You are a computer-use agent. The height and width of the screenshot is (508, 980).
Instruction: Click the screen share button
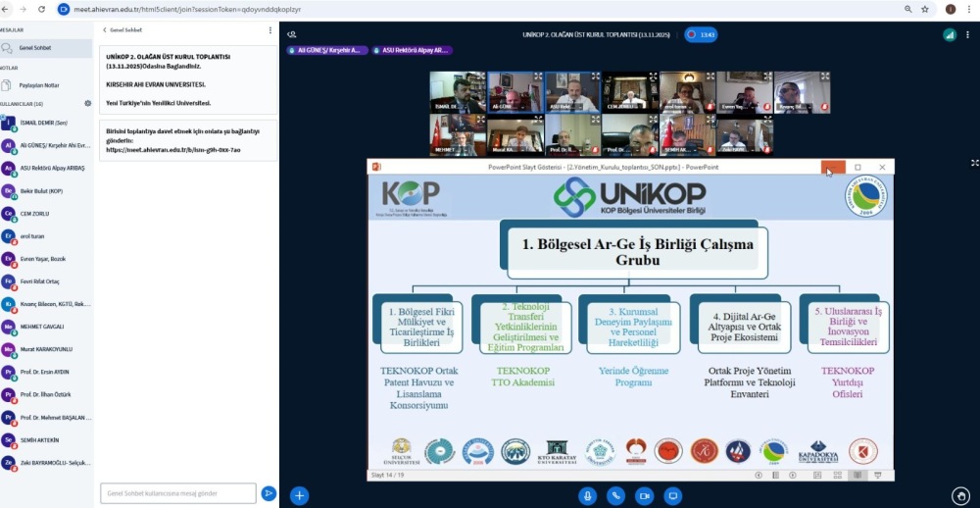(x=673, y=495)
